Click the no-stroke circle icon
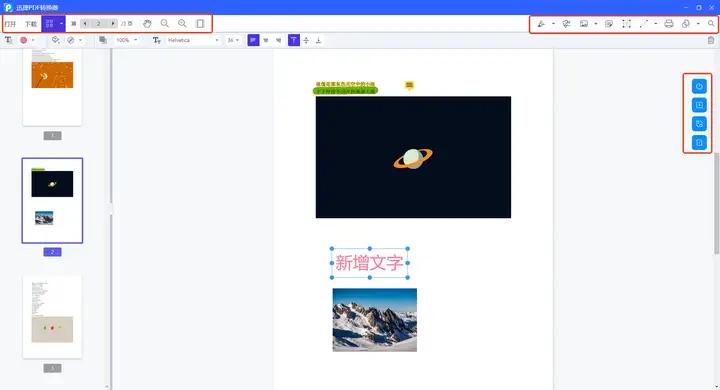The width and height of the screenshot is (720, 390). (x=71, y=40)
